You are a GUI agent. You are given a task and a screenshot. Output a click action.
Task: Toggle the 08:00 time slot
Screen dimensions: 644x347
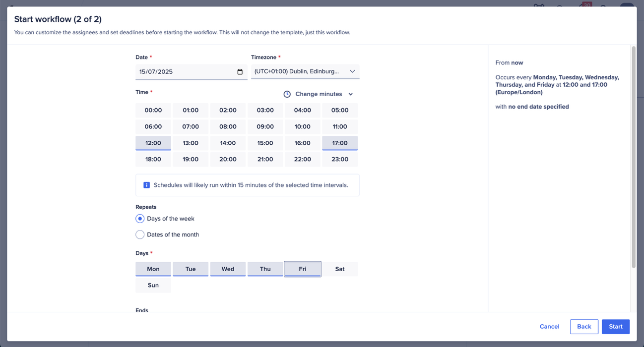coord(228,126)
